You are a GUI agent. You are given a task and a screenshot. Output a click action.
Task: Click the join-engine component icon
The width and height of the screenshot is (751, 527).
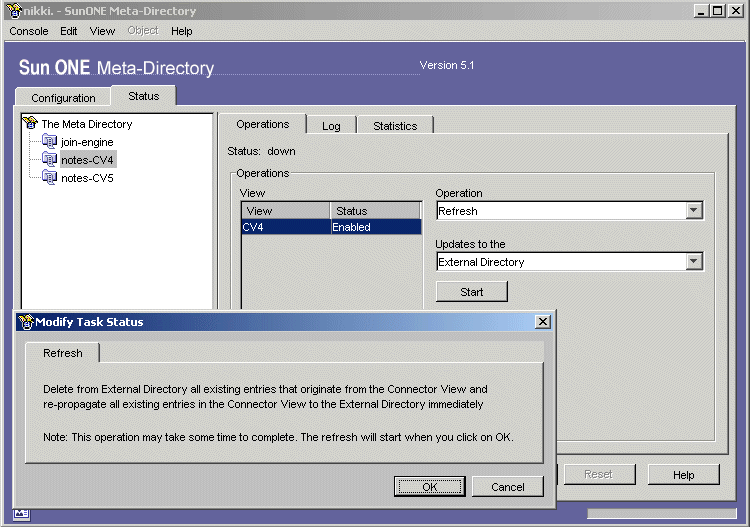point(49,141)
